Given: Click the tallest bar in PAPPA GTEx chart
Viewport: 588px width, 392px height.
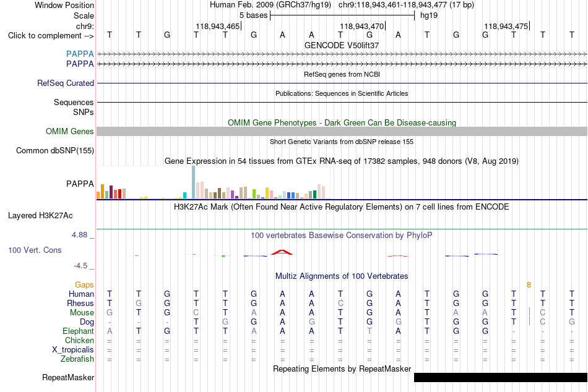Looking at the screenshot, I should point(194,182).
